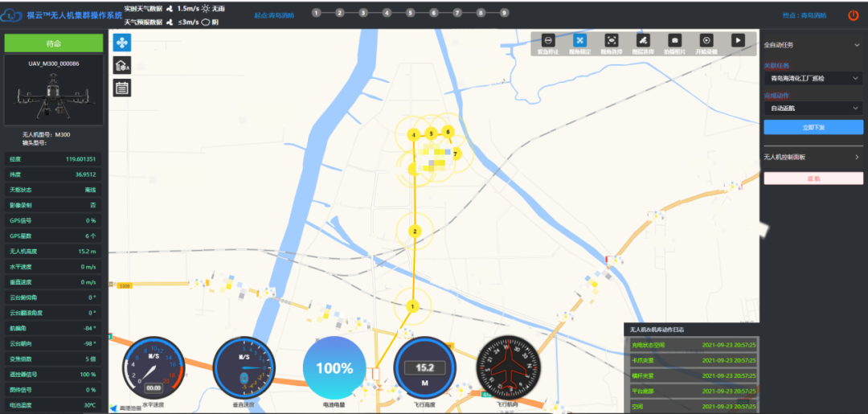Click the green 待命 status button
The width and height of the screenshot is (868, 414).
(54, 43)
